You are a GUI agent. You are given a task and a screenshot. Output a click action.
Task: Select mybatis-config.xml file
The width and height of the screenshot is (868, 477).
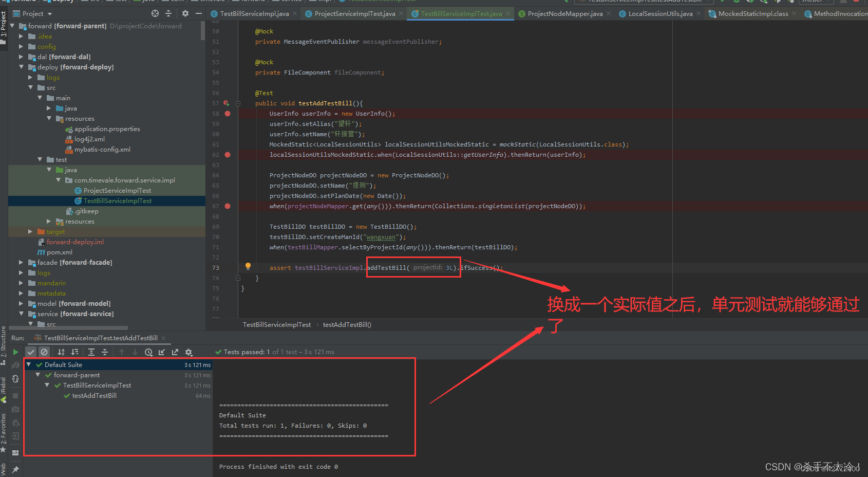click(102, 149)
